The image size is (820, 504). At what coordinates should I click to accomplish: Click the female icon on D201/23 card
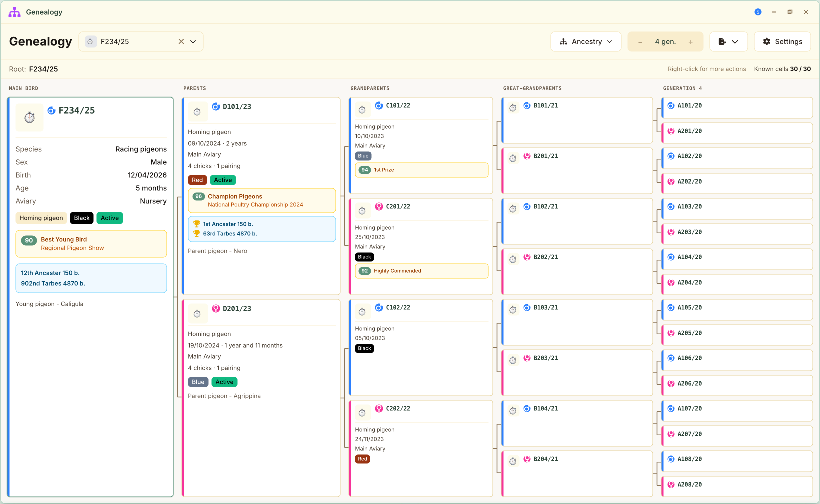(x=216, y=308)
